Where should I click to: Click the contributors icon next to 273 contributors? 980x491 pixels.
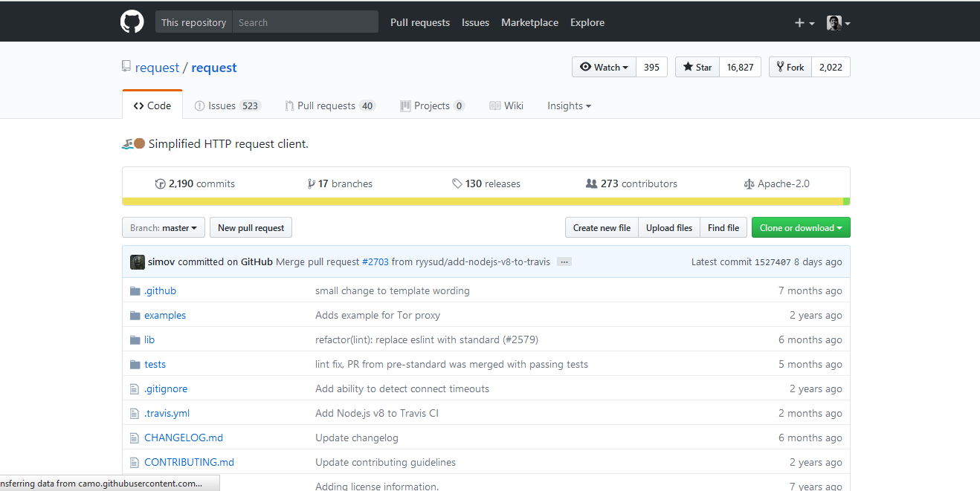pyautogui.click(x=591, y=183)
